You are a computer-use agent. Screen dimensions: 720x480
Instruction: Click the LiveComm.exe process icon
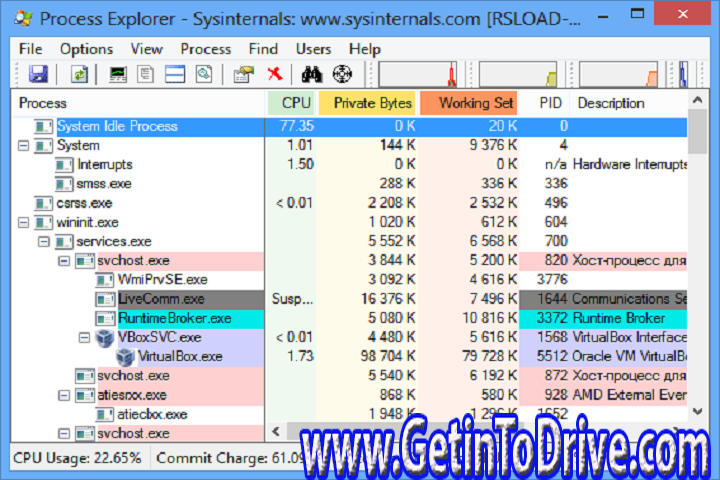point(105,299)
